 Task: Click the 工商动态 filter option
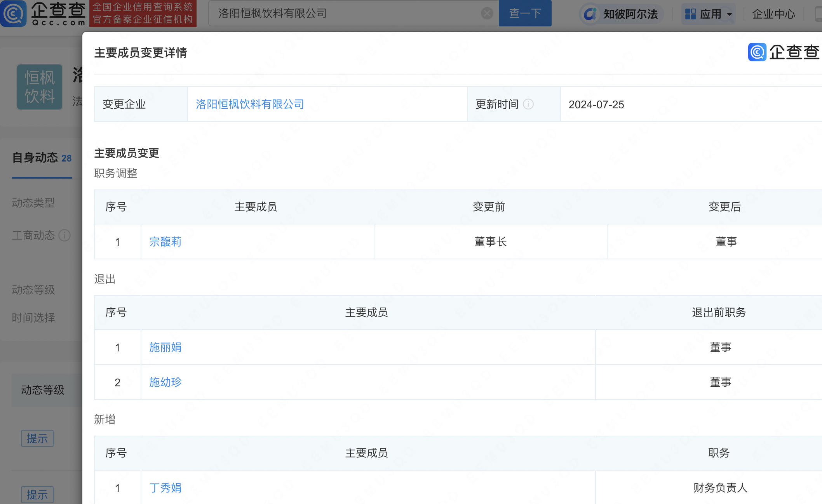33,235
